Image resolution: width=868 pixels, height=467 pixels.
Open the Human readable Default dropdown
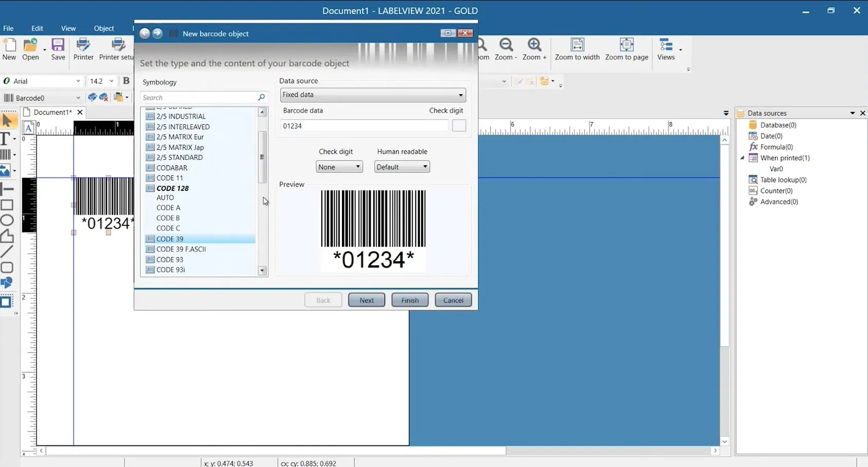tap(402, 167)
